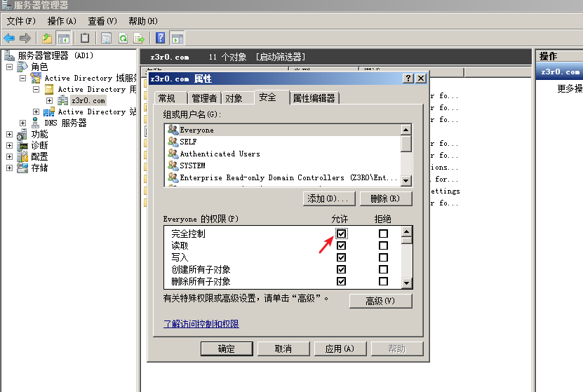583x392 pixels.
Task: Click the clipboard toolbar icon
Action: 85,38
